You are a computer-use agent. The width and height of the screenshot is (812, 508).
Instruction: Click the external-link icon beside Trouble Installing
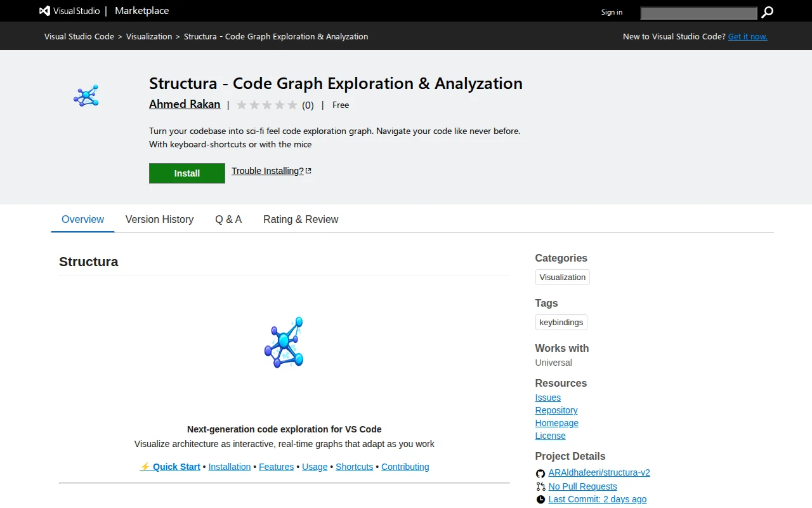(309, 171)
